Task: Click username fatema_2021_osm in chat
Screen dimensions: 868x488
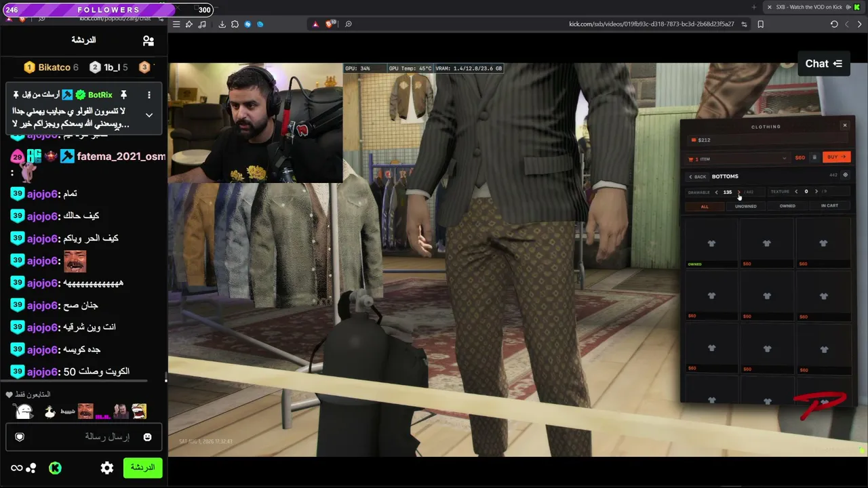Action: (121, 157)
